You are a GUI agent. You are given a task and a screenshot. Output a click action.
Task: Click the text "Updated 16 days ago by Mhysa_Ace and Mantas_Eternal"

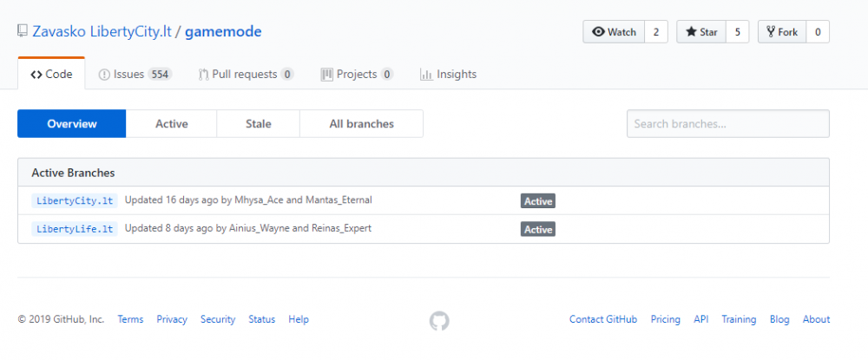248,200
